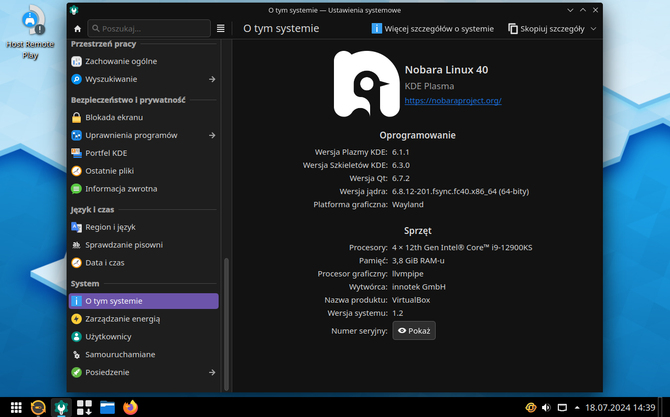
Task: Open Portfel KDE settings
Action: click(x=144, y=153)
